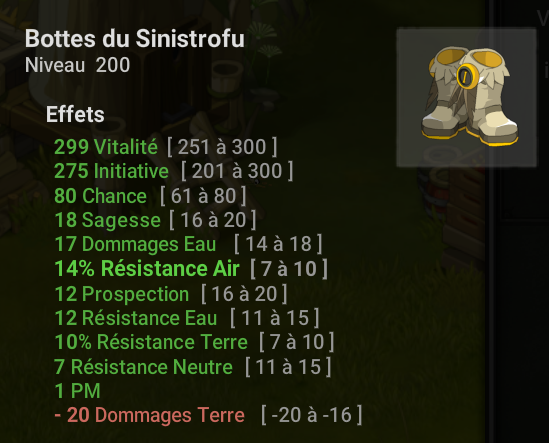Select the item title Bottes du Sinistrofu
This screenshot has height=443, width=549.
135,38
